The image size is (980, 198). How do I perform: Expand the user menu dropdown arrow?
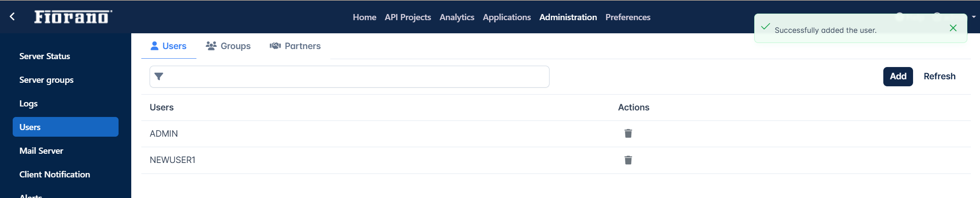point(974,17)
